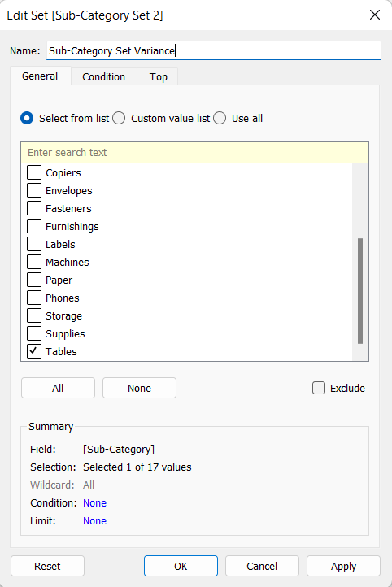This screenshot has height=587, width=392.
Task: Uncheck the Tables checkbox
Action: [x=34, y=351]
